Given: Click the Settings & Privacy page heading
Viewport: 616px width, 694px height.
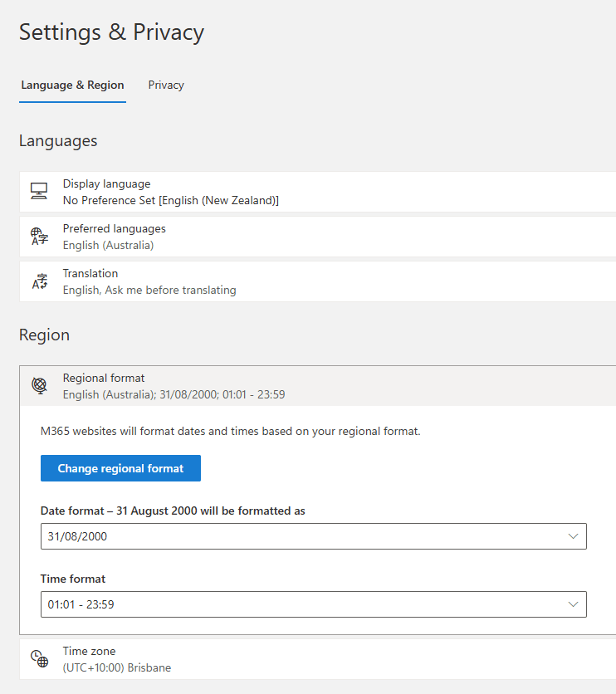Looking at the screenshot, I should (111, 32).
